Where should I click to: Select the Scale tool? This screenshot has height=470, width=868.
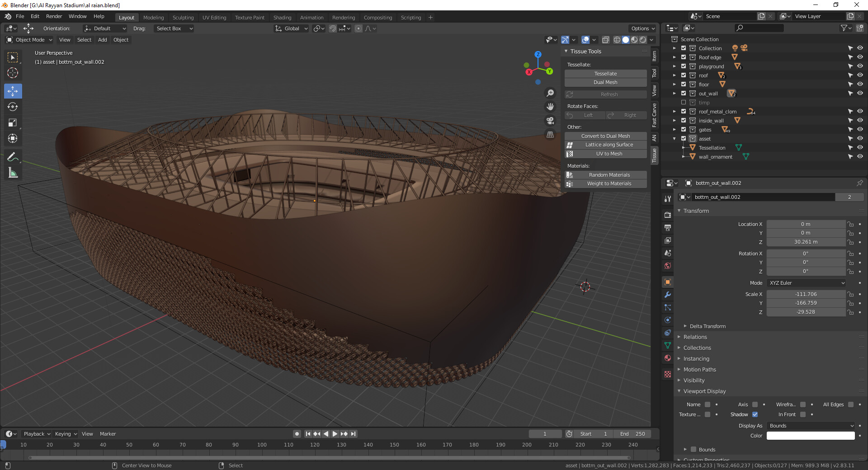(13, 123)
